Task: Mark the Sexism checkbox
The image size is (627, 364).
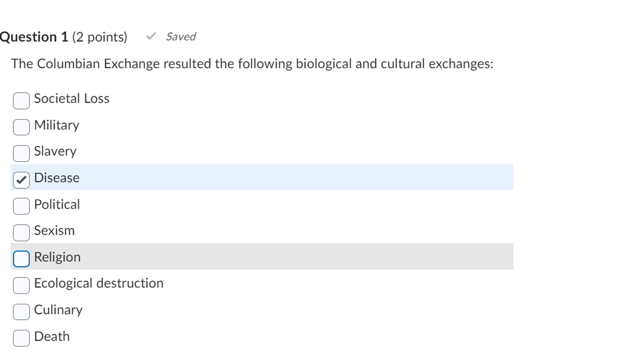Action: [x=21, y=232]
